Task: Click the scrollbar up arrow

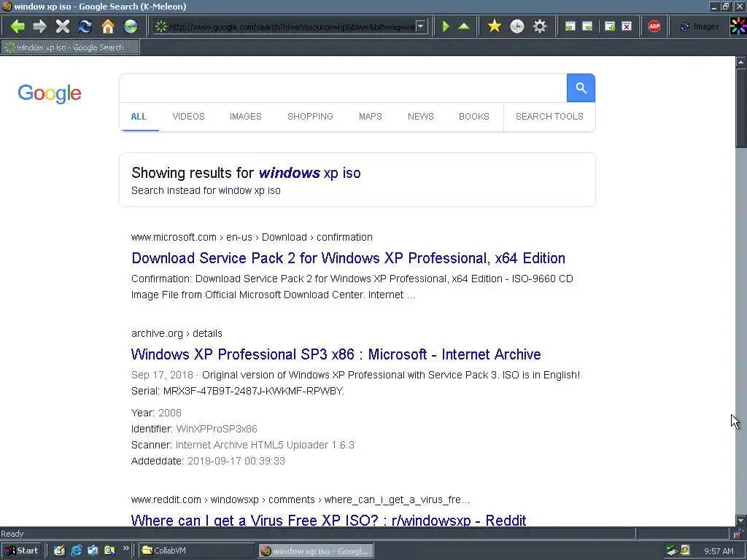Action: (x=741, y=62)
